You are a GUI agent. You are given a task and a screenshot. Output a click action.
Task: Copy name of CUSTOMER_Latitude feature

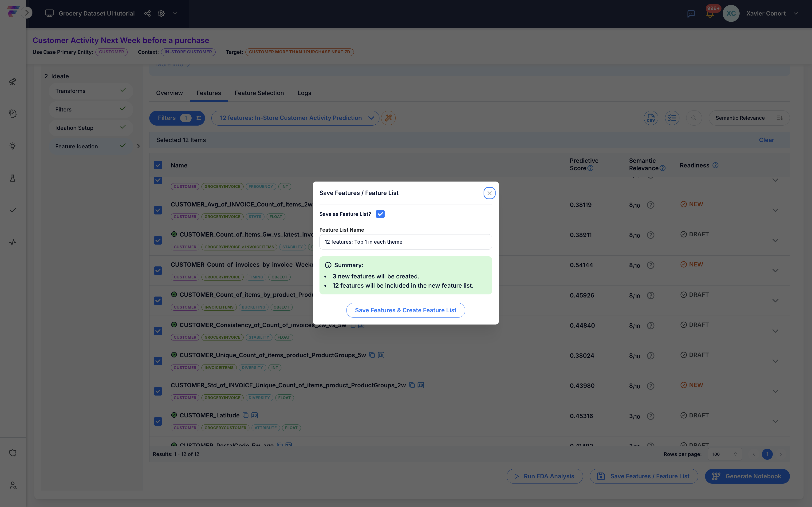point(246,415)
